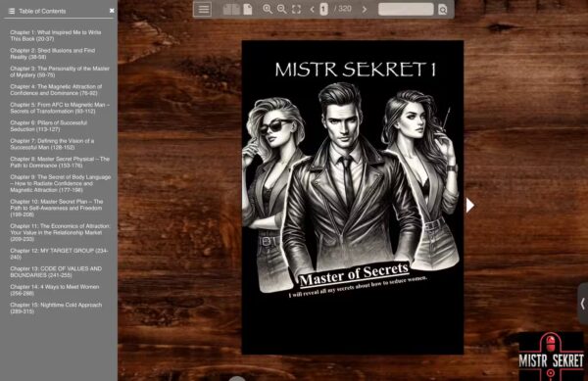Switch to double page view
This screenshot has width=588, height=381.
(x=231, y=10)
